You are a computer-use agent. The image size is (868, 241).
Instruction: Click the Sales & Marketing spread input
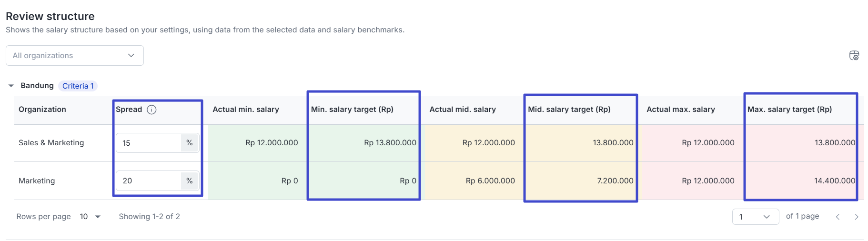coord(148,143)
